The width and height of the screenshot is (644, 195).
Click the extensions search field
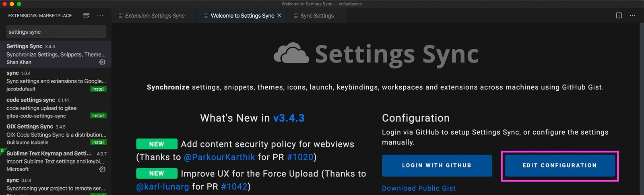(x=56, y=32)
